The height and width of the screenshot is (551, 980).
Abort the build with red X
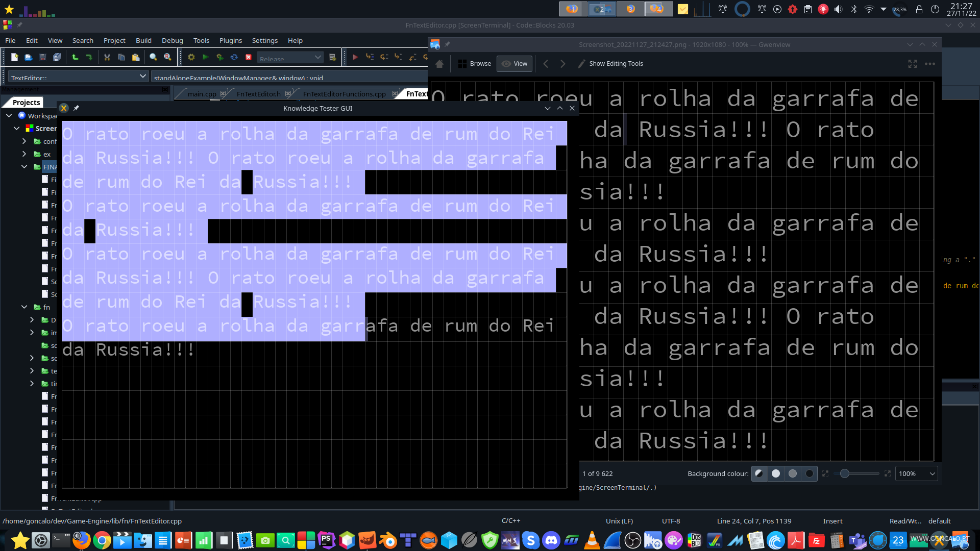249,57
